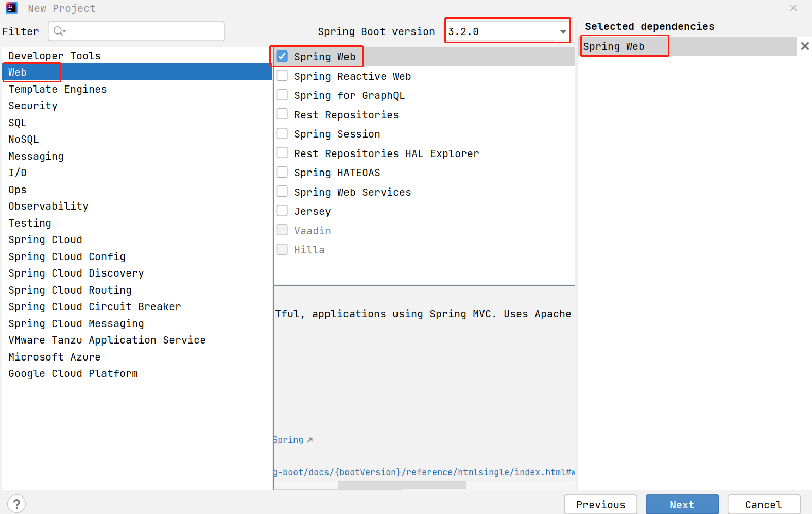Select the Spring Cloud Discovery category
This screenshot has height=514, width=812.
pos(136,273)
